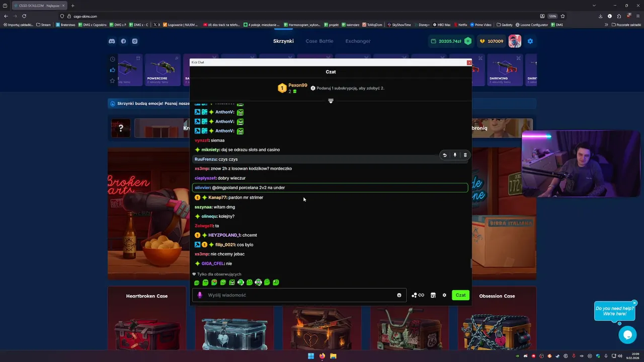This screenshot has width=644, height=362.
Task: Open the Heartbroken Case
Action: coord(147,318)
